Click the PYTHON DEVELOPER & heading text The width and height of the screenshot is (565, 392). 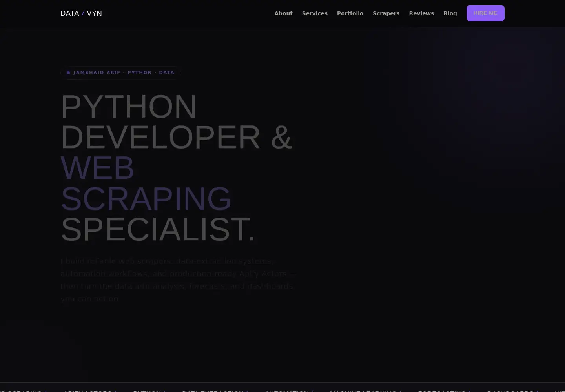coord(177,122)
